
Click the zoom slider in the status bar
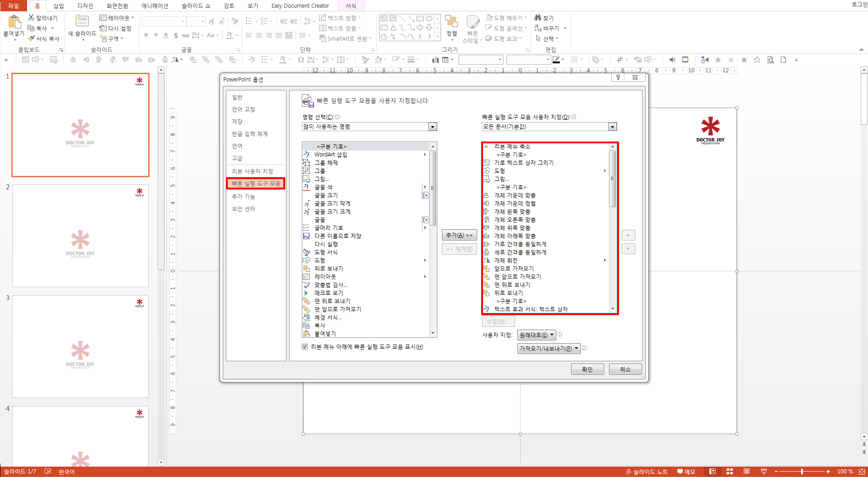802,472
